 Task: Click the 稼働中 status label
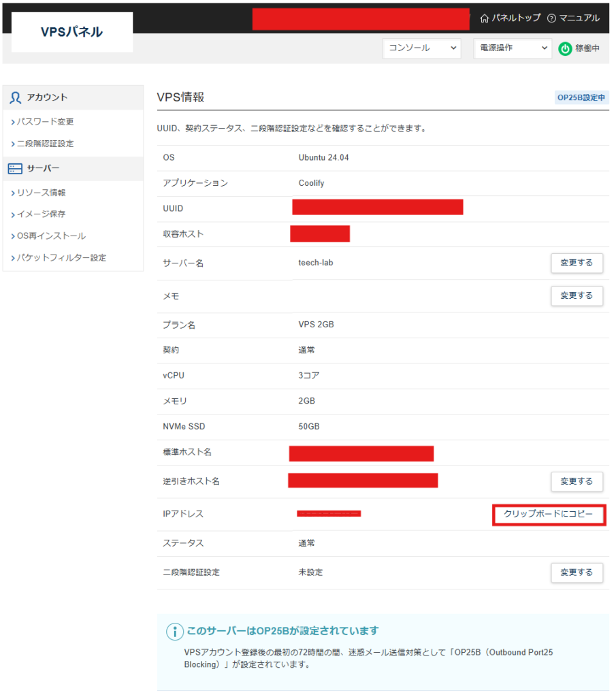587,48
